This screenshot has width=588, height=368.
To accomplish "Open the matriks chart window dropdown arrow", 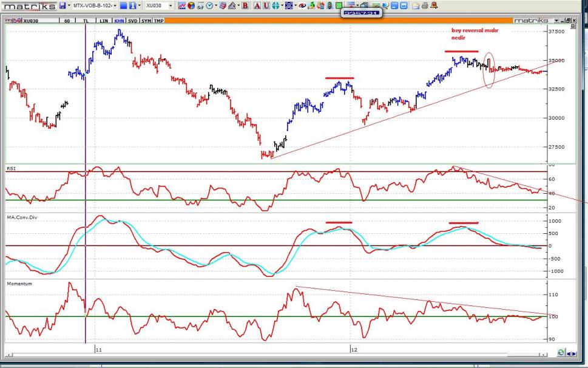I will (554, 21).
